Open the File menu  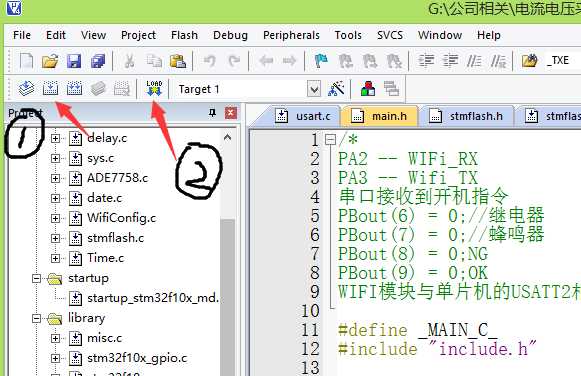(x=22, y=35)
